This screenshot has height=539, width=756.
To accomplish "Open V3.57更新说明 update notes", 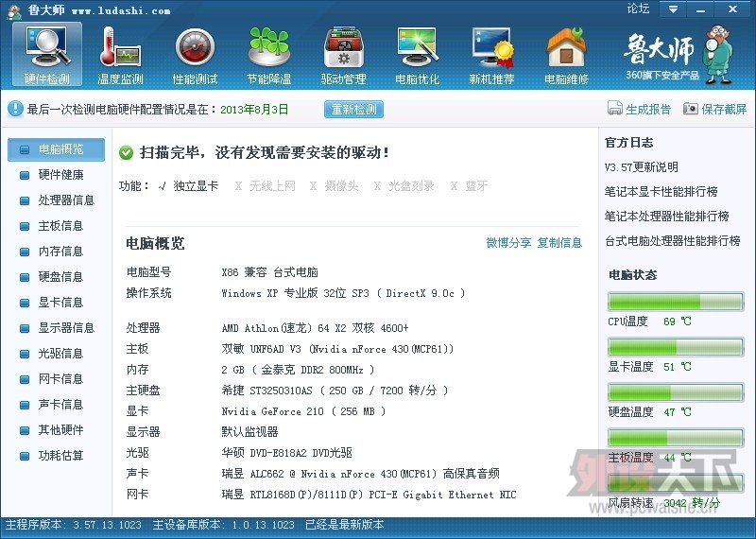I will pos(642,167).
